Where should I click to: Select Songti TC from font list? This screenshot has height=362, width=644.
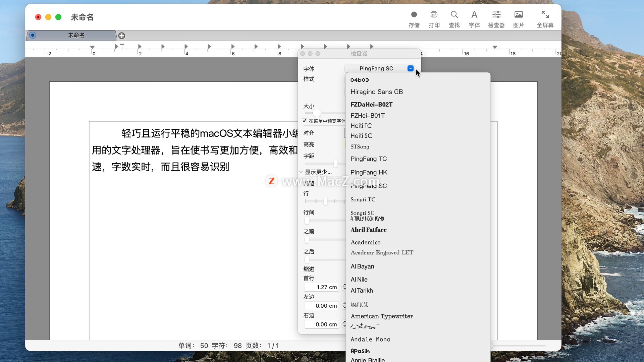pos(363,199)
